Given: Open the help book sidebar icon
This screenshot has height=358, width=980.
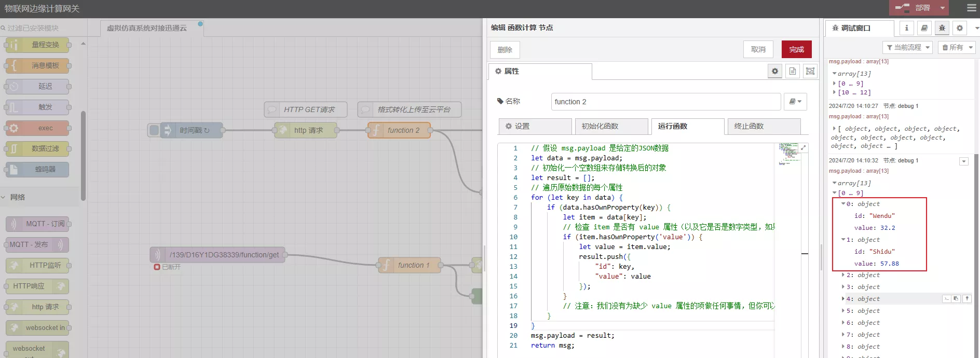Looking at the screenshot, I should 924,28.
